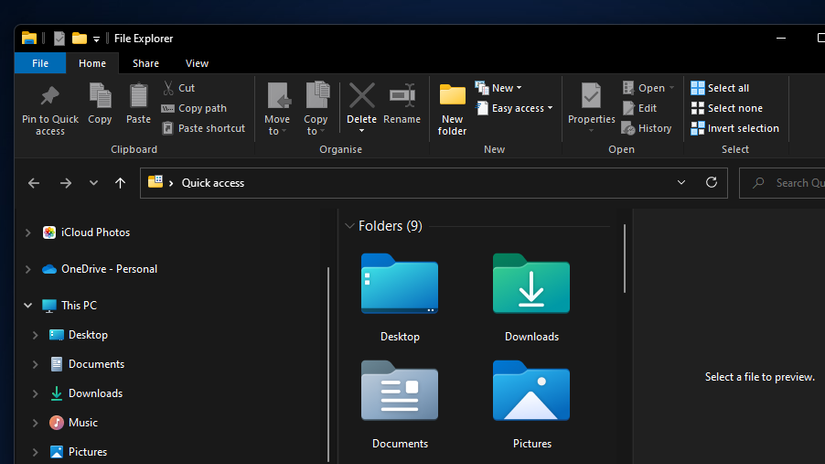
Task: Create a New folder
Action: click(x=452, y=109)
